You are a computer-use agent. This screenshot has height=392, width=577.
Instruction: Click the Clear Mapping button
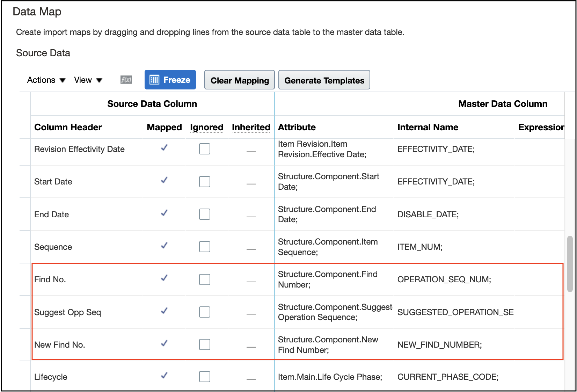tap(240, 80)
